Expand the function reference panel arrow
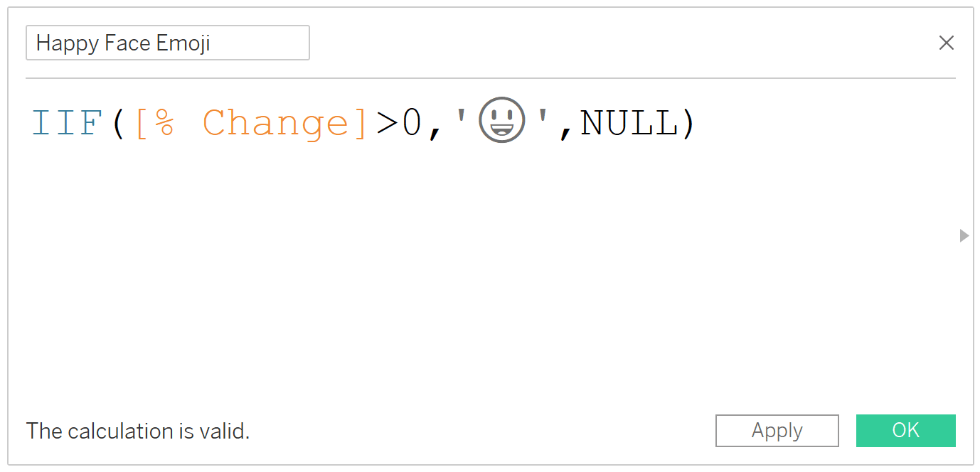 964,235
